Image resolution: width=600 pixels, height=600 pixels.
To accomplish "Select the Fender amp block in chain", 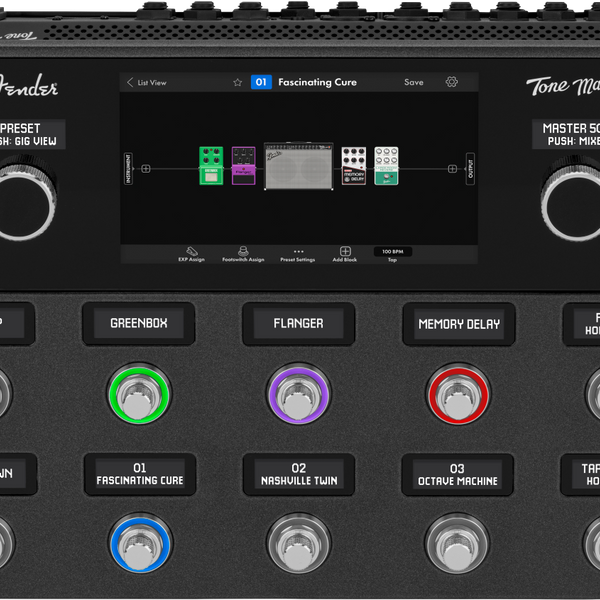I will pos(299,166).
